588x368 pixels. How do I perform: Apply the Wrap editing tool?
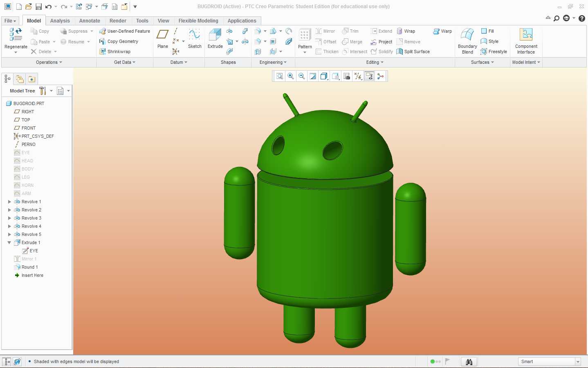coord(406,31)
